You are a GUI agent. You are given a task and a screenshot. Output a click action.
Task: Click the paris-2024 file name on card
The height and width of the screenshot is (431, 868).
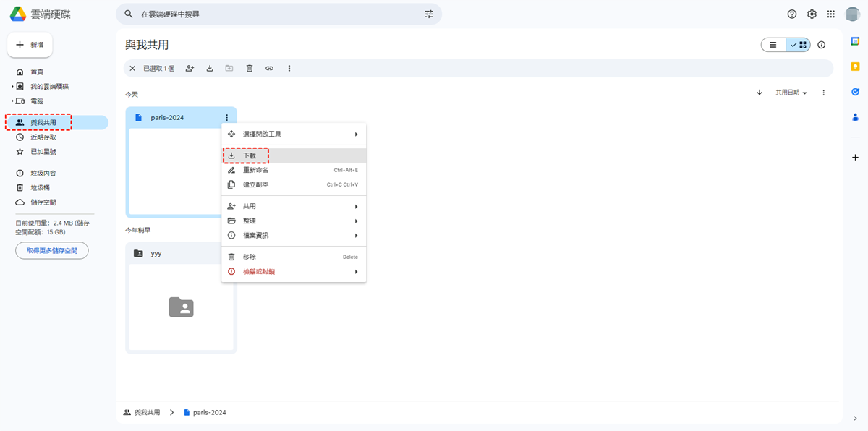(167, 117)
